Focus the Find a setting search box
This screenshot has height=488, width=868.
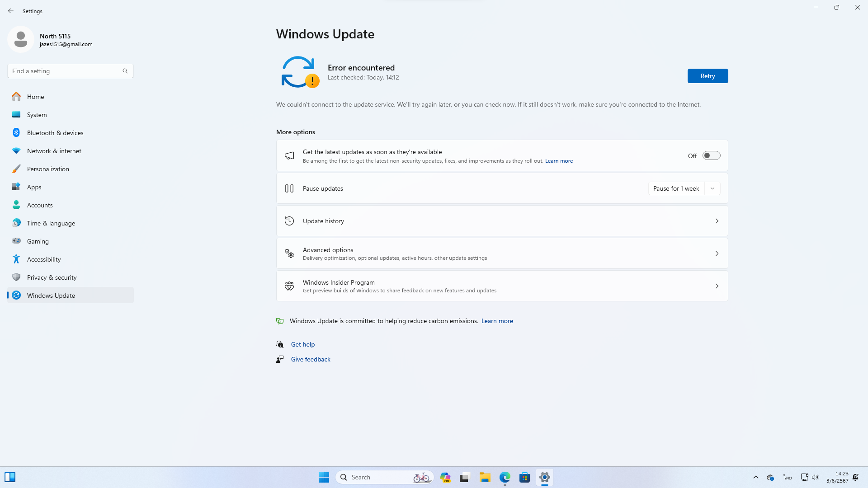click(70, 71)
